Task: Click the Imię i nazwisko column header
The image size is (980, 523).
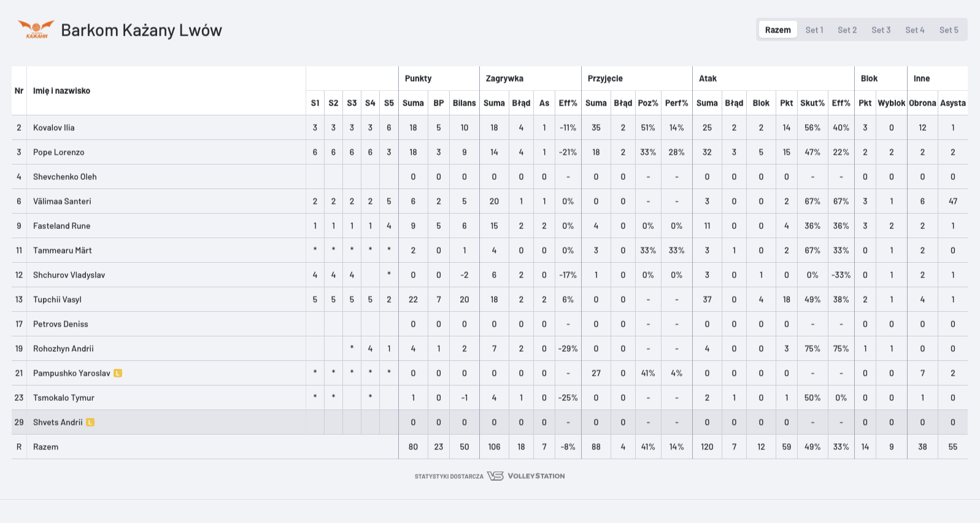Action: point(61,91)
